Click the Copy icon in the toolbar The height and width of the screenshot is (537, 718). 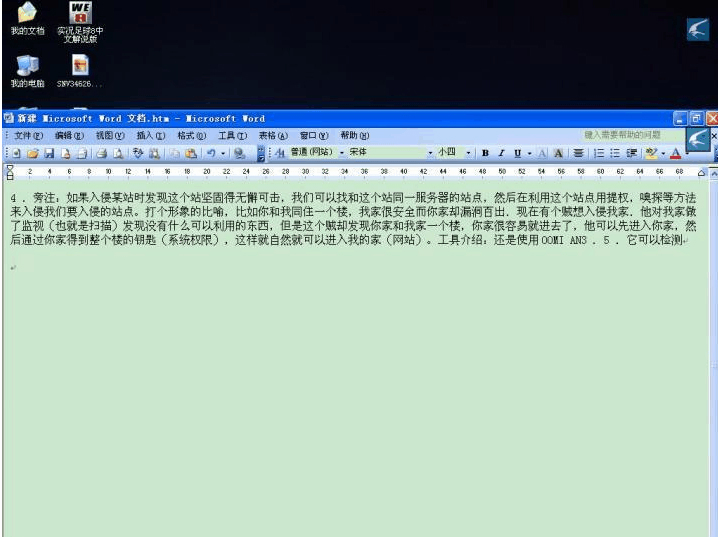click(174, 153)
